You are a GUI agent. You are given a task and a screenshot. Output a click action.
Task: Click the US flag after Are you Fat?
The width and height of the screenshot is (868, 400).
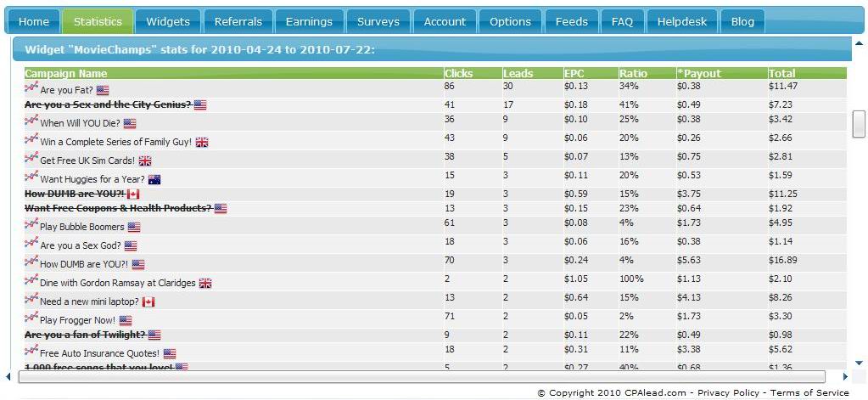point(103,90)
